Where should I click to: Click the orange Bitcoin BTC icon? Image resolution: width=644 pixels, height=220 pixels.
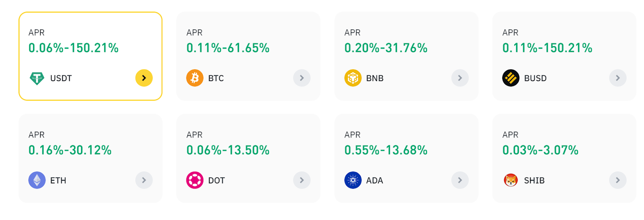pyautogui.click(x=195, y=78)
